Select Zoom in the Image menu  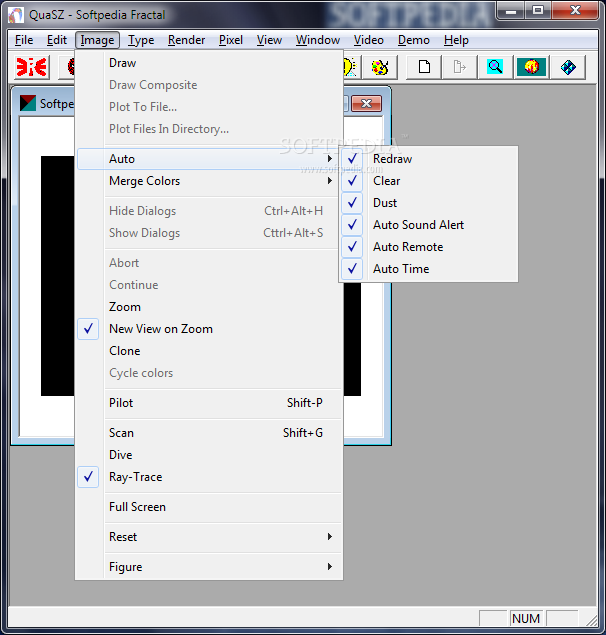click(x=209, y=307)
